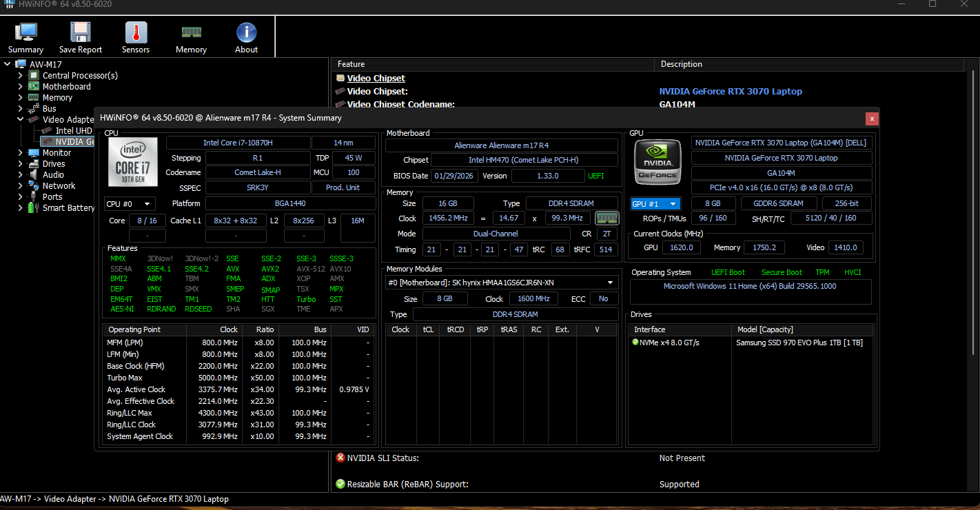Expand the Drives tree node
This screenshot has width=980, height=510.
point(20,164)
